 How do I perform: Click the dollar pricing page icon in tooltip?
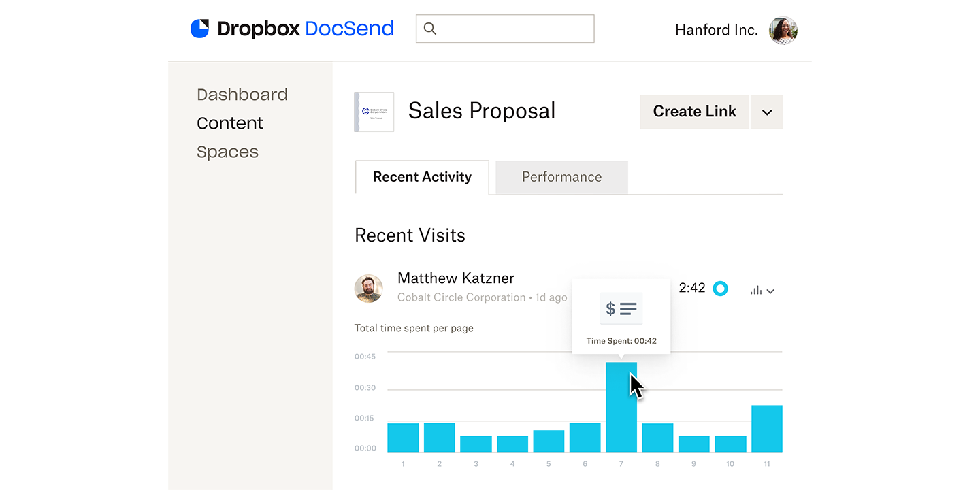click(621, 309)
